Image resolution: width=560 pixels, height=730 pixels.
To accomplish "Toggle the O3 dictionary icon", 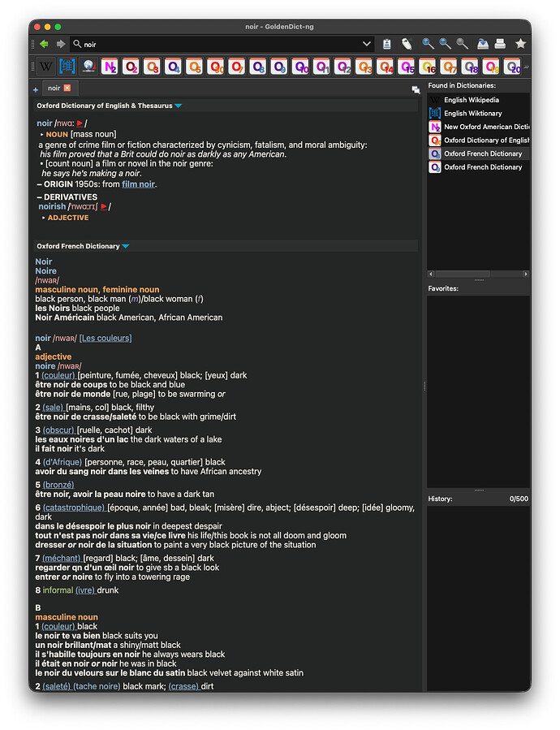I will 152,67.
